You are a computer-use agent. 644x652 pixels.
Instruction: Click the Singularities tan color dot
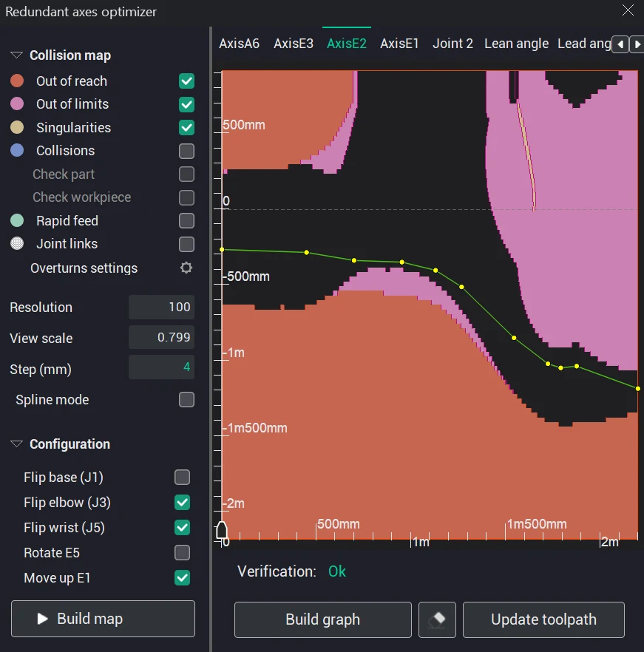pyautogui.click(x=17, y=127)
